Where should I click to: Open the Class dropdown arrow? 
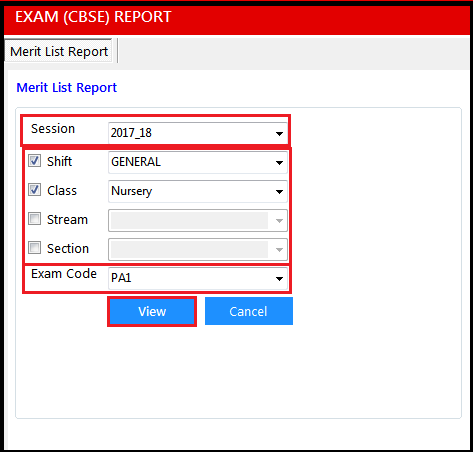(279, 192)
